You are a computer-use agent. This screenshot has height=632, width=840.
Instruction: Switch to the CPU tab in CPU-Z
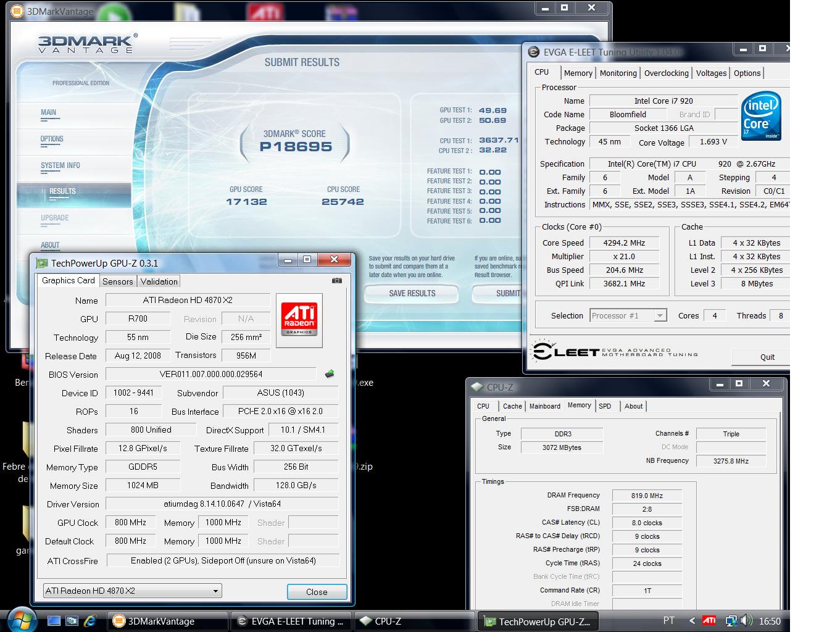click(x=483, y=406)
